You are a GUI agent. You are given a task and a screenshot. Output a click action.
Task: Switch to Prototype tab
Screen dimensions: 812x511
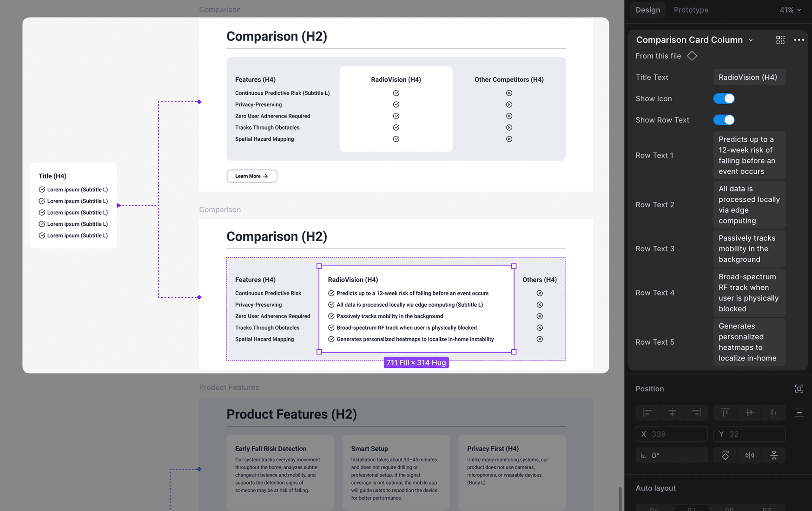pyautogui.click(x=691, y=10)
